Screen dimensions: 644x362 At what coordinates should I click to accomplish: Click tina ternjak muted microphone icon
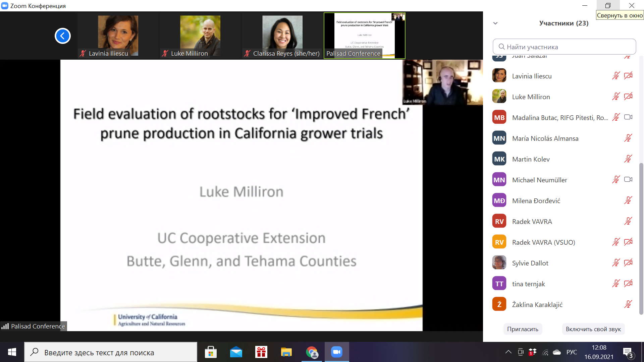pyautogui.click(x=616, y=284)
